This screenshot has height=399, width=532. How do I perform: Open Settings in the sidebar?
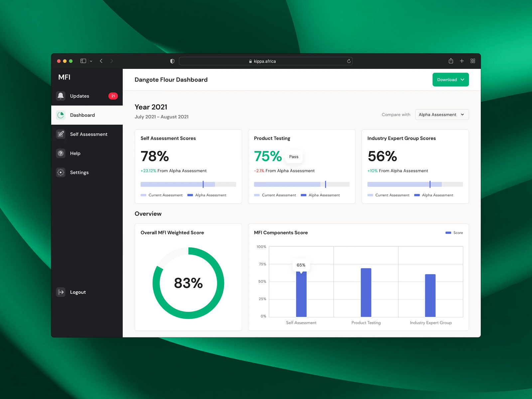(87, 173)
